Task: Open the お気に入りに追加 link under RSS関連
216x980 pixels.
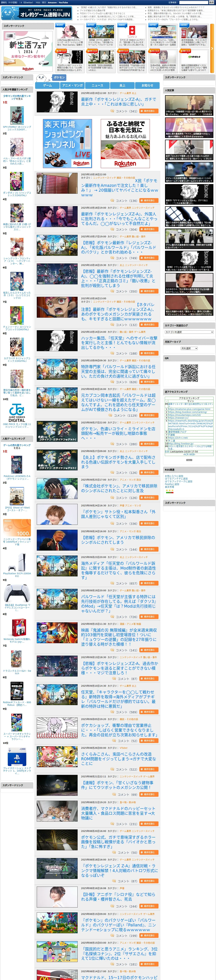Action: [x=174, y=476]
